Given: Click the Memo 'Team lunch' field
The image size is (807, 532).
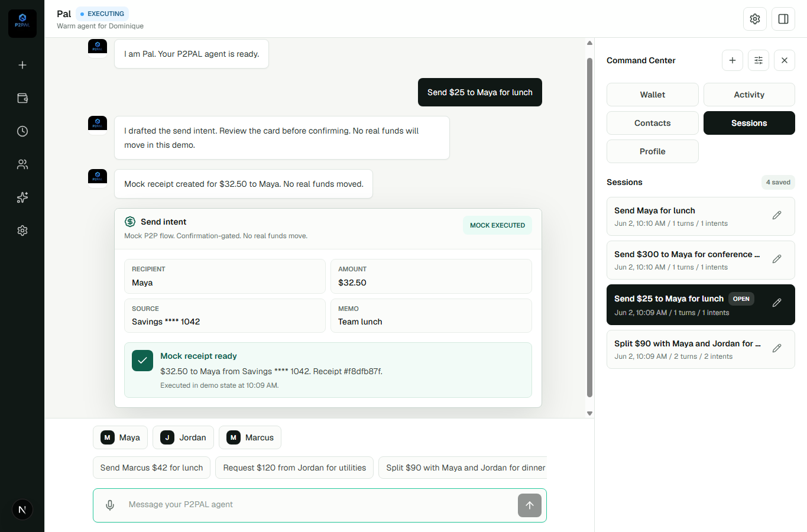Looking at the screenshot, I should (431, 316).
